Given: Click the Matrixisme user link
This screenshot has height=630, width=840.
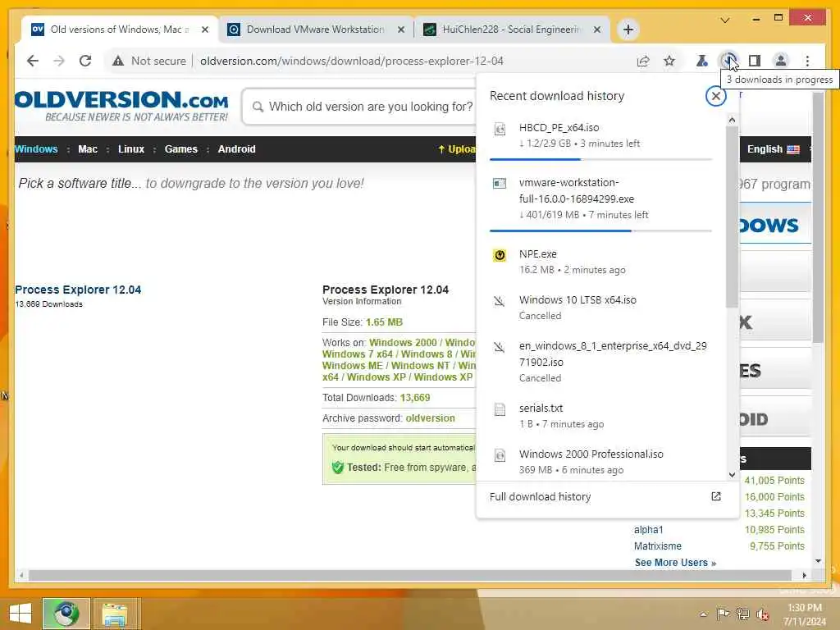Looking at the screenshot, I should (x=658, y=546).
